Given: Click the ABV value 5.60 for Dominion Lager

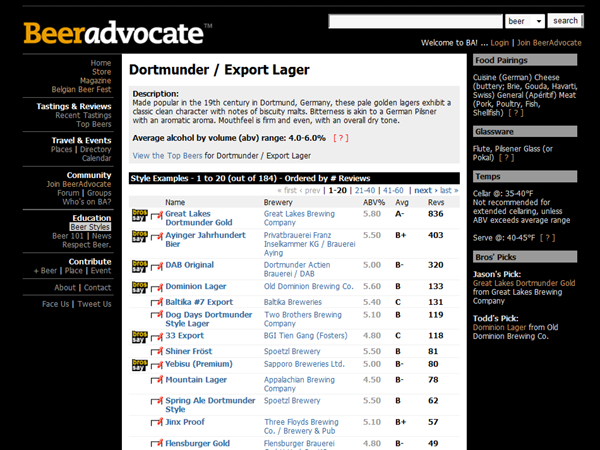Looking at the screenshot, I should tap(372, 286).
